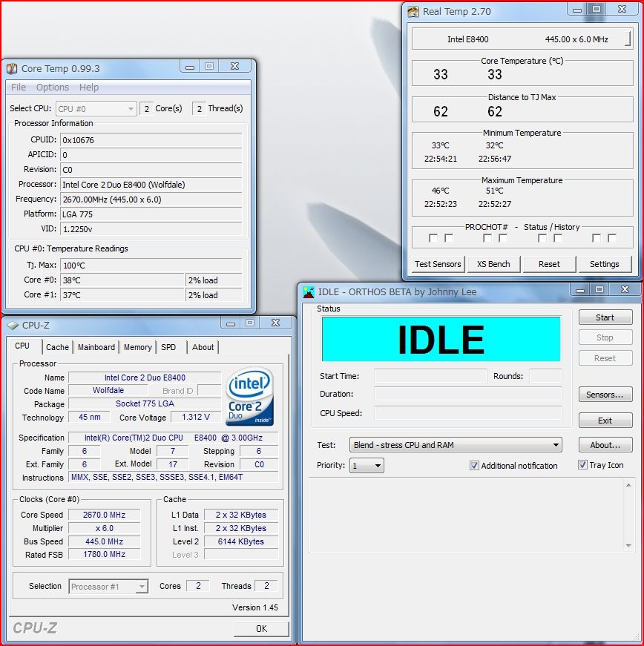This screenshot has height=646, width=644.
Task: Click the Rated FSB value 1780.0 MHz
Action: (105, 555)
